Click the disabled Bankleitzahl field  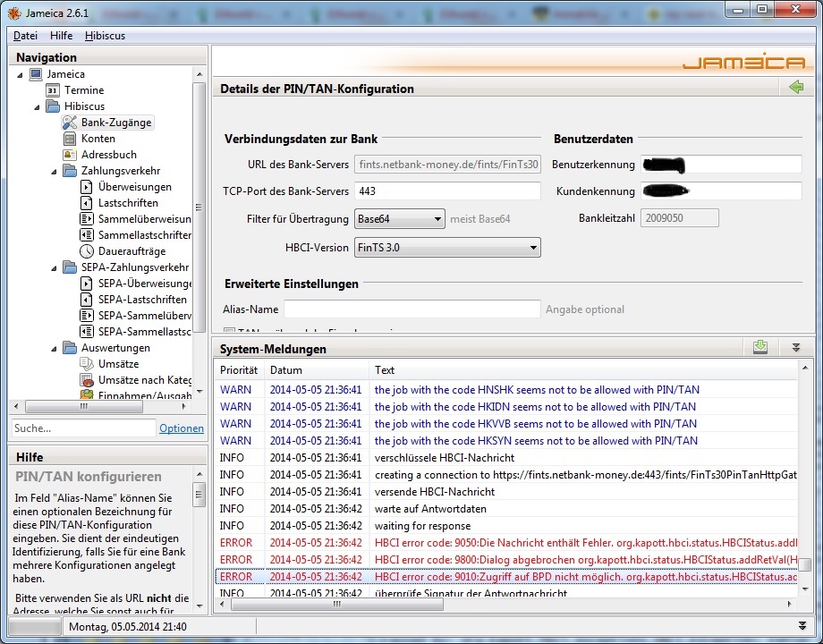[x=680, y=218]
